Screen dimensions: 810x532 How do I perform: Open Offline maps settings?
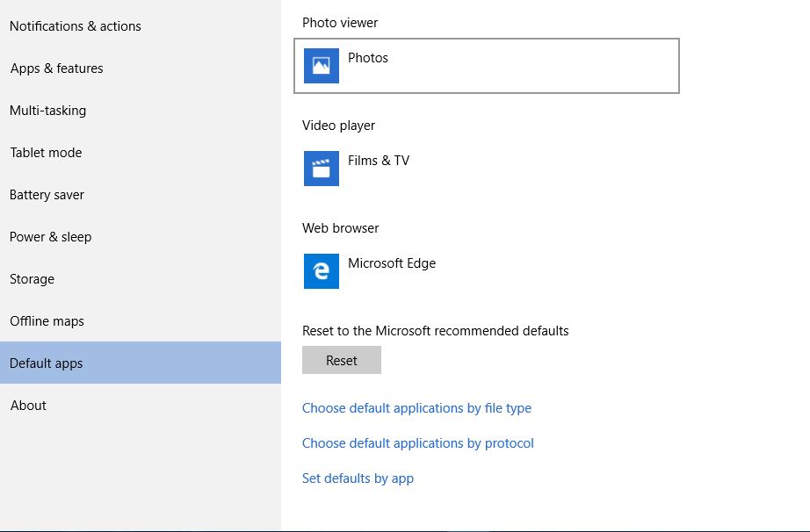click(47, 321)
